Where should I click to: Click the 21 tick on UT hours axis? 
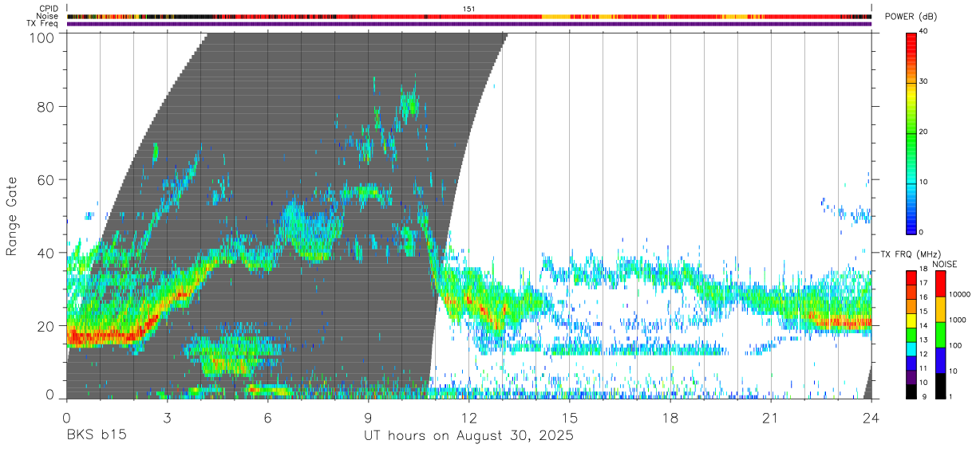tap(771, 418)
